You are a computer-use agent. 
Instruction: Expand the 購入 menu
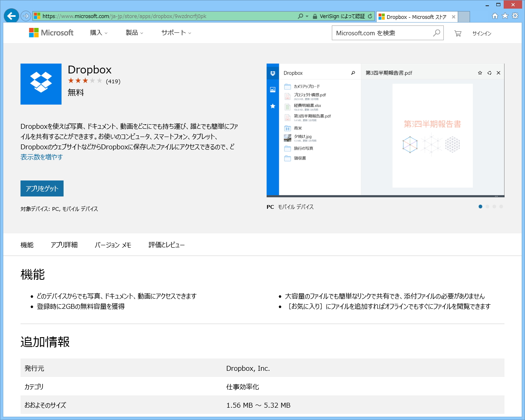pyautogui.click(x=98, y=33)
